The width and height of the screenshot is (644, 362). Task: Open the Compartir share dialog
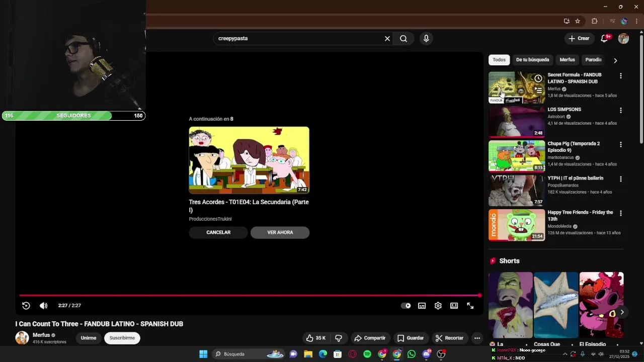(x=370, y=338)
